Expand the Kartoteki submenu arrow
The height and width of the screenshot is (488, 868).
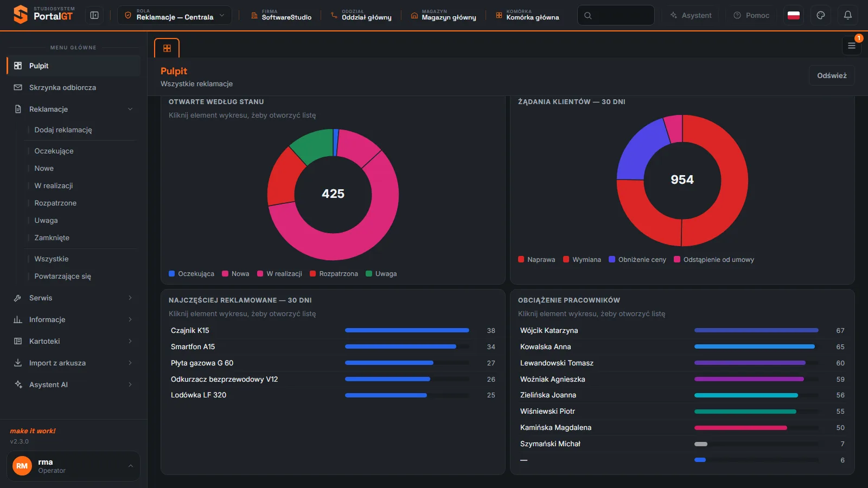coord(130,341)
